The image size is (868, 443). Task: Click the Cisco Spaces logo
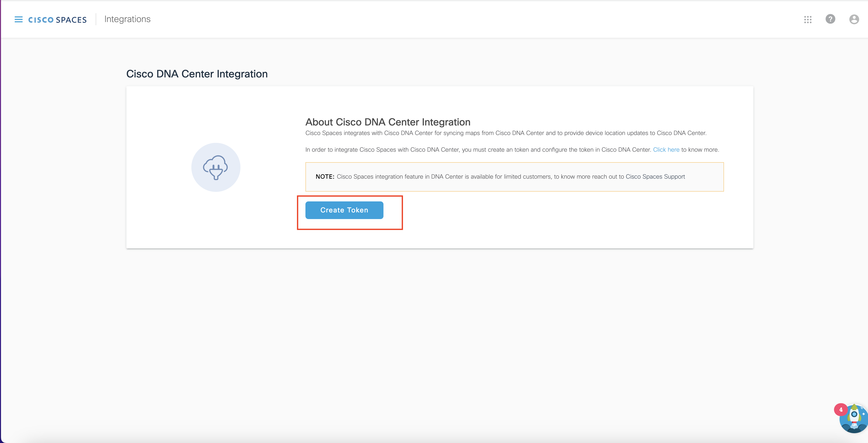(x=57, y=20)
